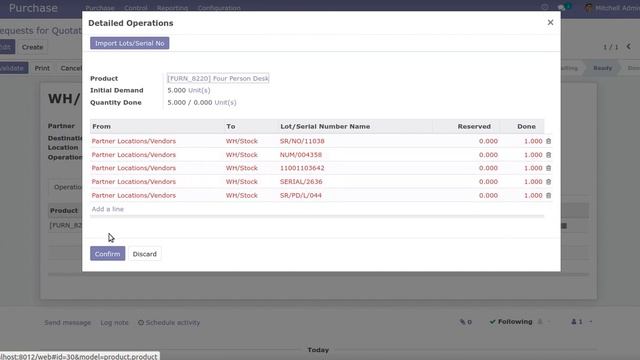Discard the detailed operations changes

pos(144,254)
